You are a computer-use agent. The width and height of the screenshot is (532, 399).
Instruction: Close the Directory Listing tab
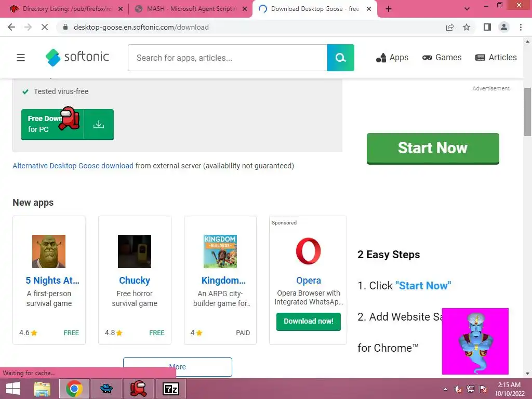121,9
